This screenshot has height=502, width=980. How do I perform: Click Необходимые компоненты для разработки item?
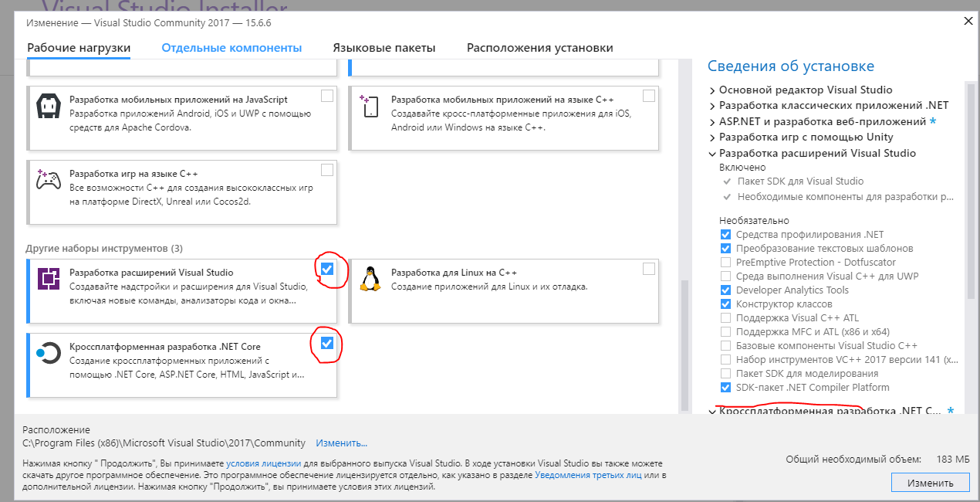tap(845, 197)
